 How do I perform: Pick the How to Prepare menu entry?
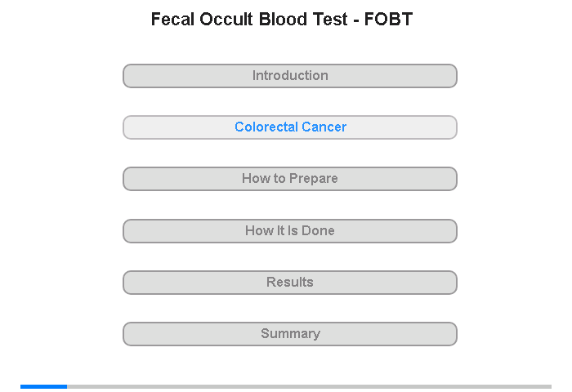point(290,179)
